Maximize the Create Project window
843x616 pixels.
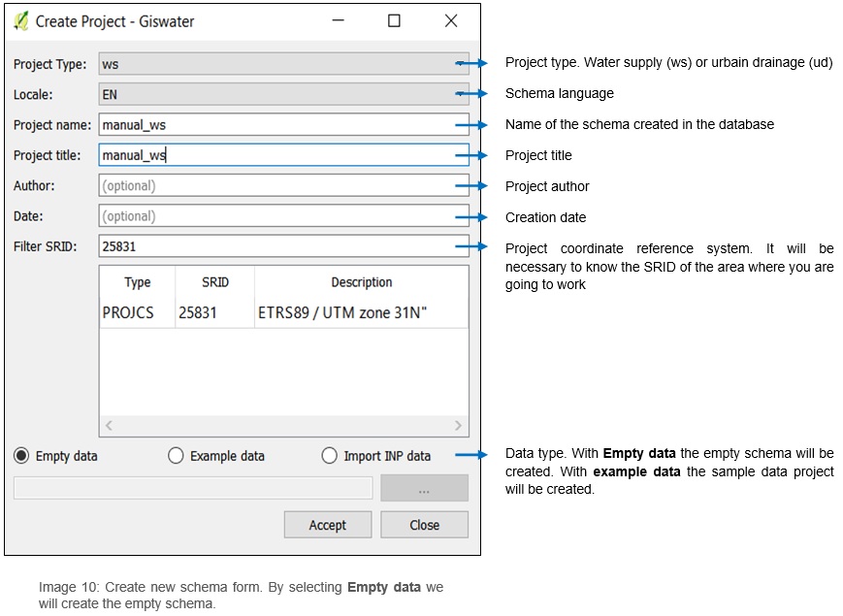click(x=394, y=20)
